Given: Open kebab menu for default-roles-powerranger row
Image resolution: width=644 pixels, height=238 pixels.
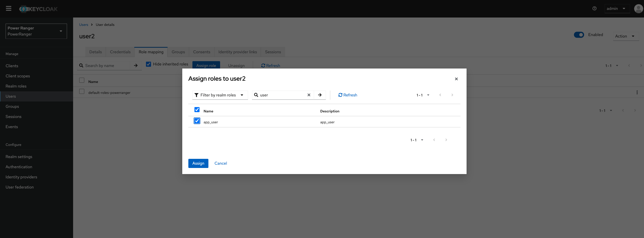Looking at the screenshot, I should (x=637, y=92).
